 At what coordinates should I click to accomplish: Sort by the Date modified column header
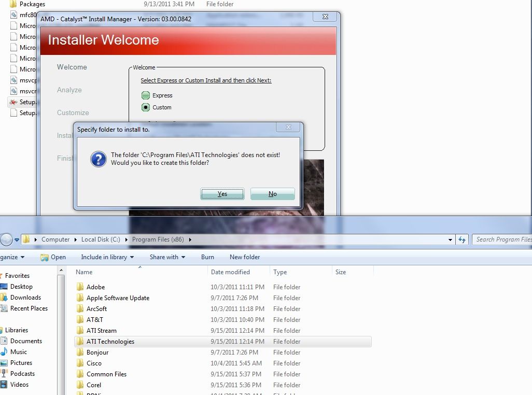pyautogui.click(x=230, y=272)
